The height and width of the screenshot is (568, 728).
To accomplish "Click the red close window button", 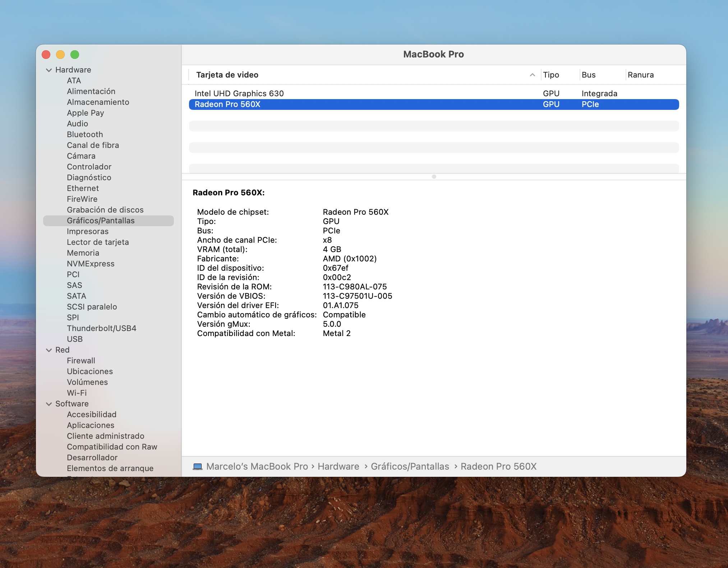I will [46, 55].
